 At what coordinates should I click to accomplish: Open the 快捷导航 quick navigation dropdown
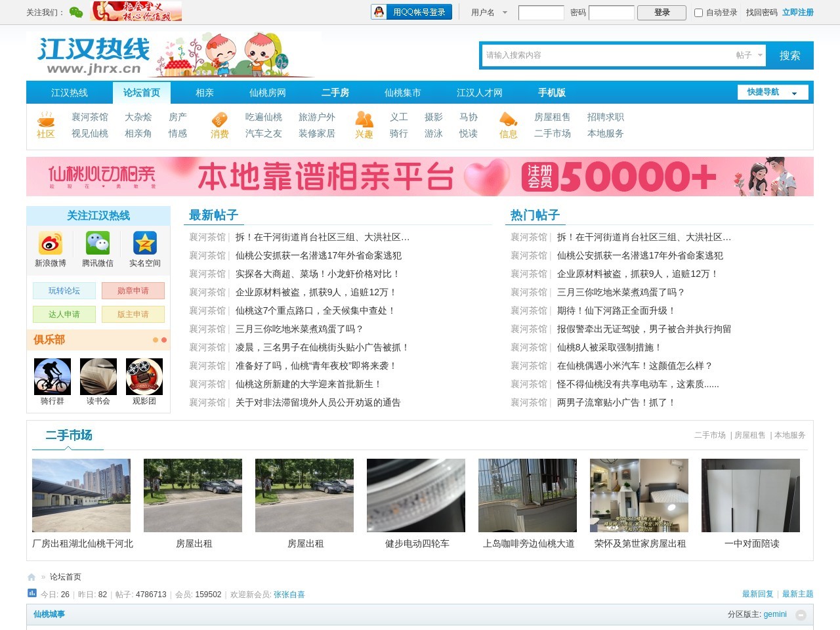[x=772, y=93]
